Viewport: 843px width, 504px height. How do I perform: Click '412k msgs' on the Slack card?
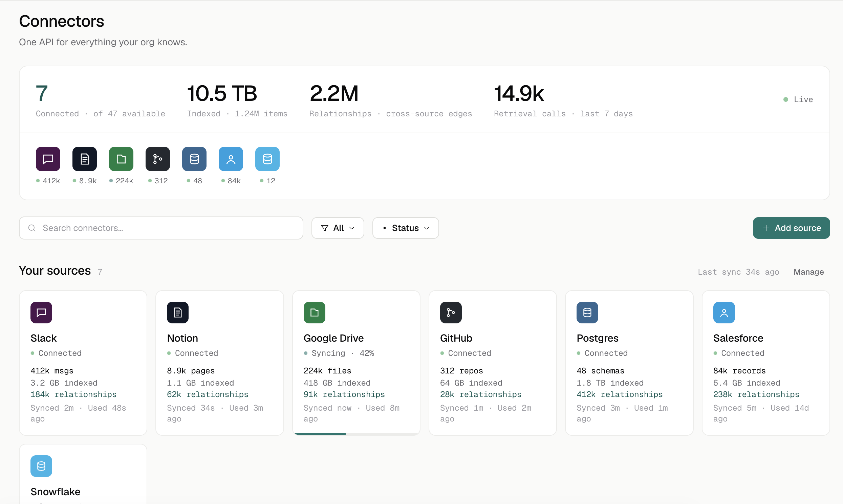(x=52, y=371)
